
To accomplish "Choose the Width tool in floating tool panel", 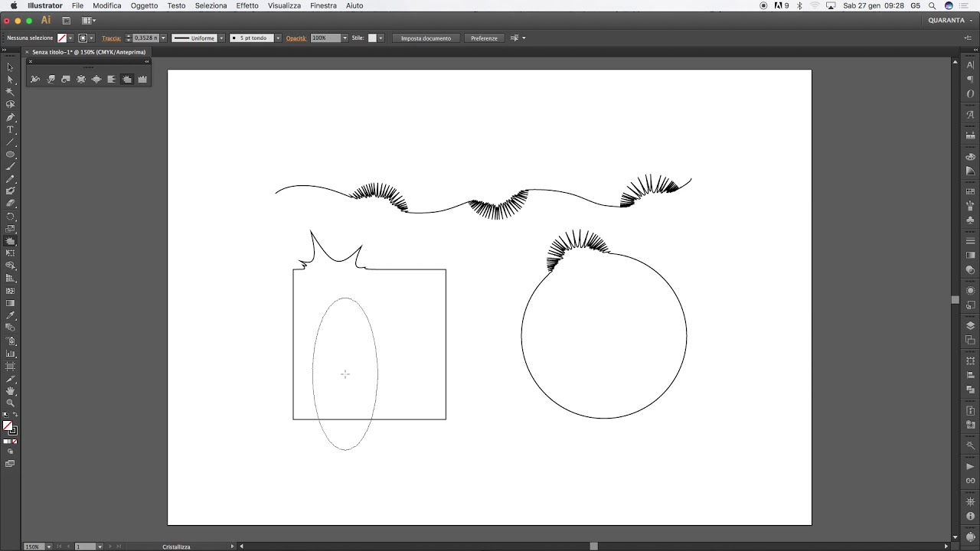I will pyautogui.click(x=35, y=79).
